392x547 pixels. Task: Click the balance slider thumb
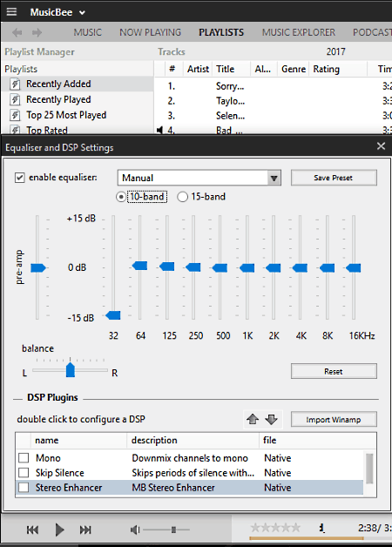pos(70,370)
